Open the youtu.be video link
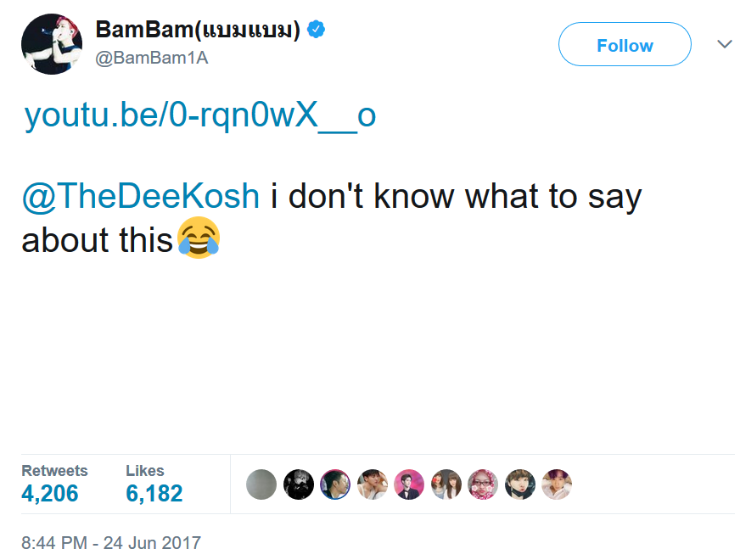 (x=200, y=115)
